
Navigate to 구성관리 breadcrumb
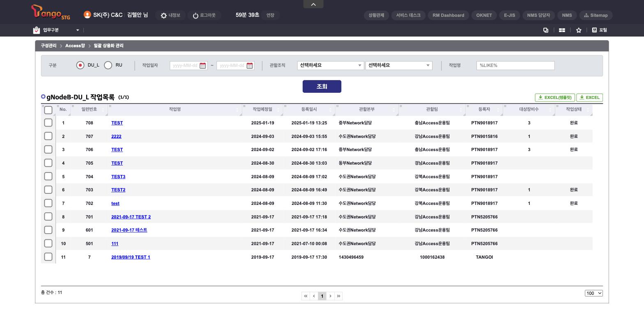(48, 46)
